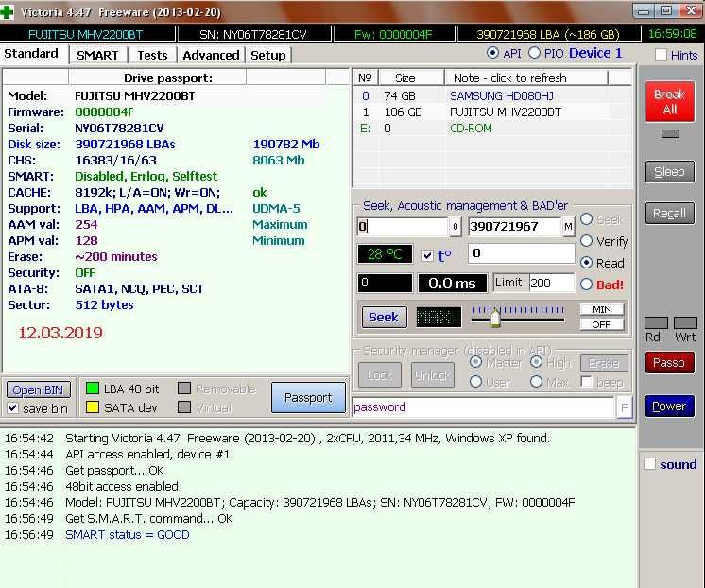The image size is (705, 588).
Task: Select the Read radio option
Action: click(586, 263)
